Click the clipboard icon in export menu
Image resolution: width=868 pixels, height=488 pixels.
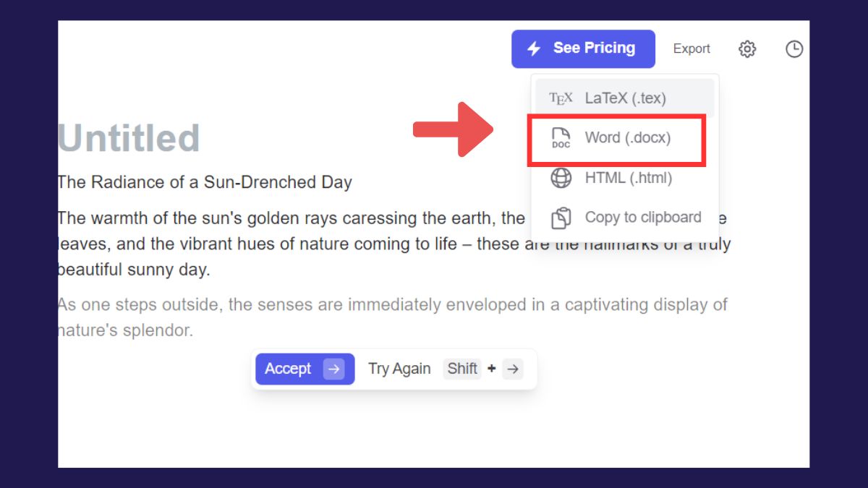[x=561, y=218]
